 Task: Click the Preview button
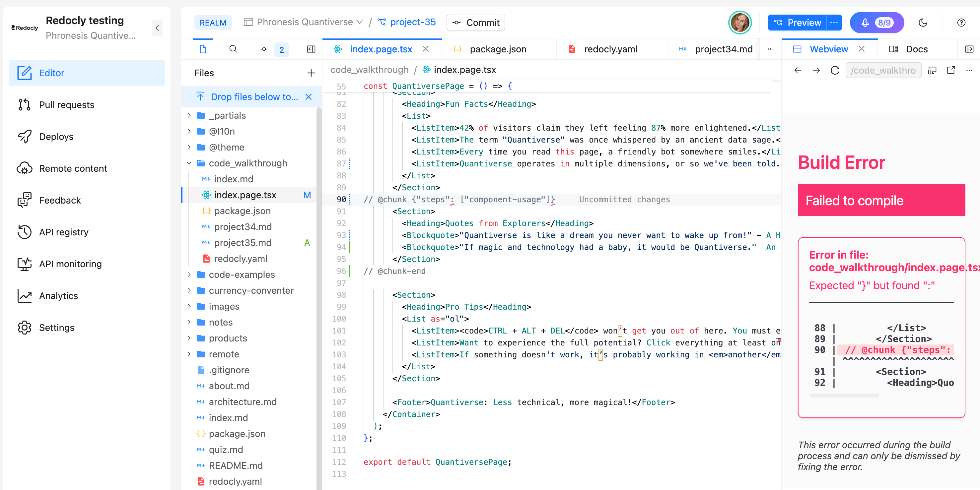pos(797,23)
